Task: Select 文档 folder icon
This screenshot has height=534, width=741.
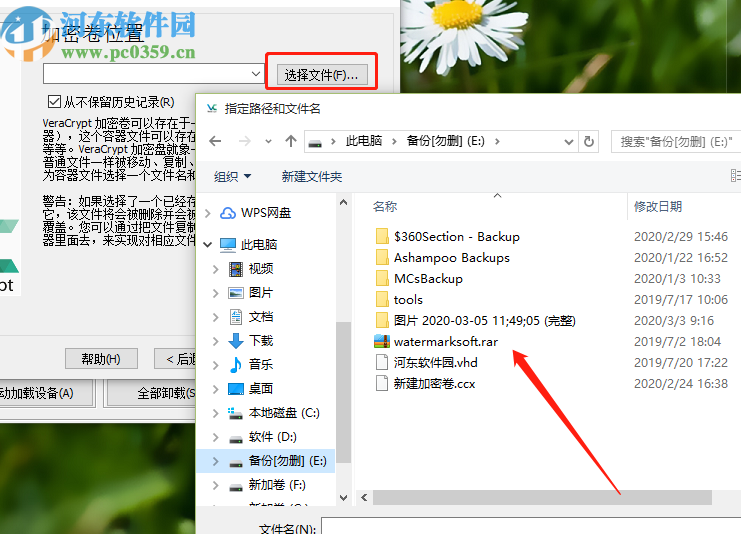Action: click(x=236, y=317)
